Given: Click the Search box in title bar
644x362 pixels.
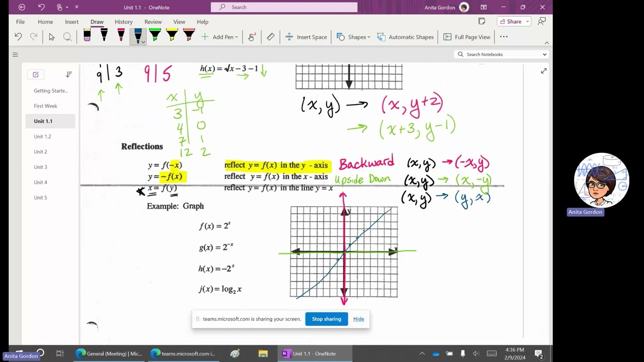Looking at the screenshot, I should point(284,7).
